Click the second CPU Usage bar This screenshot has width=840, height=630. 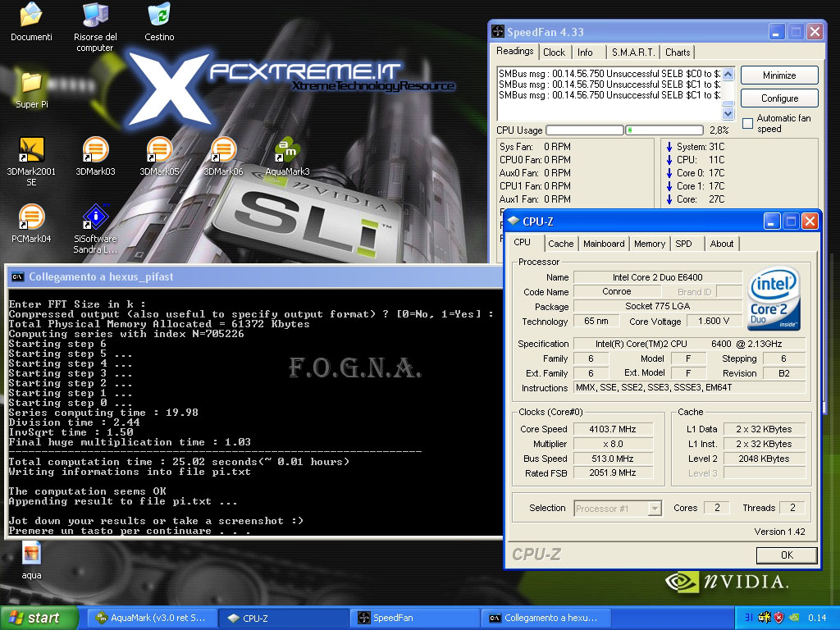(664, 130)
